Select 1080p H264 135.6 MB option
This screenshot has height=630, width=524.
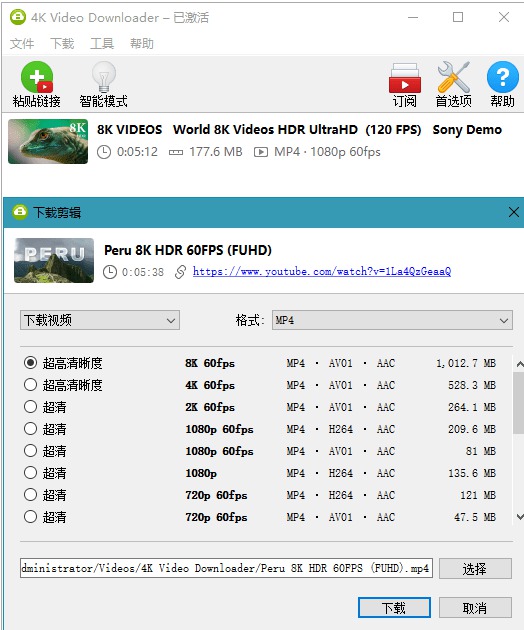pos(31,472)
